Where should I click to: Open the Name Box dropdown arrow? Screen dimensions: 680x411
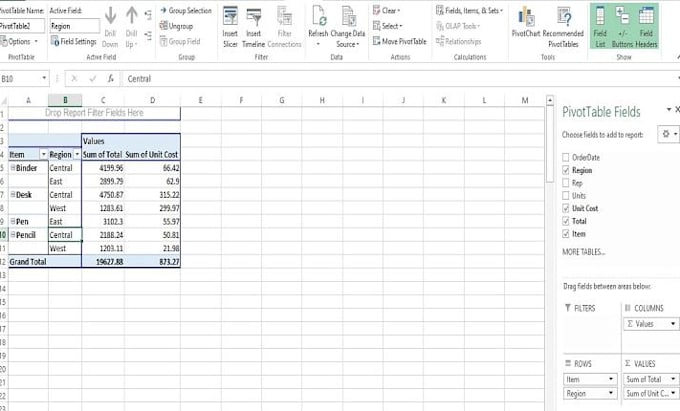44,78
